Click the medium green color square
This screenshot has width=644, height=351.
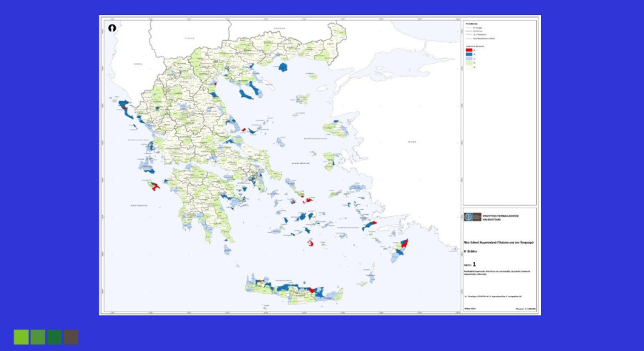pyautogui.click(x=38, y=337)
